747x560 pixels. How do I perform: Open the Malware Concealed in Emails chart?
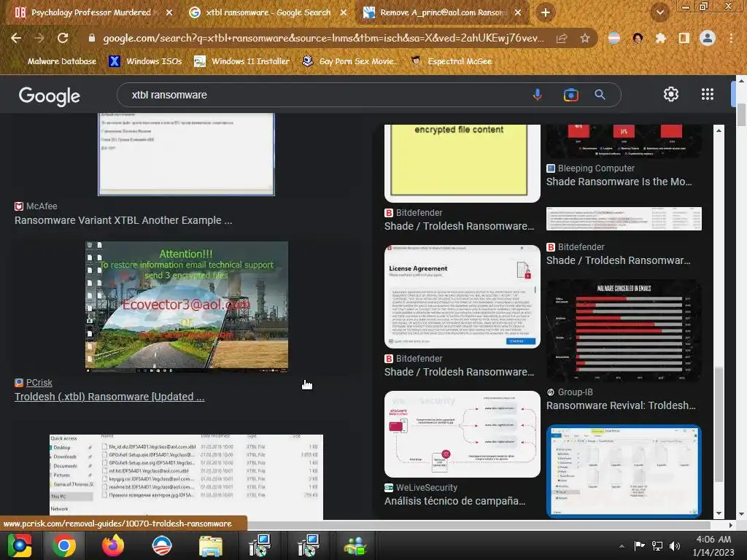pos(624,330)
